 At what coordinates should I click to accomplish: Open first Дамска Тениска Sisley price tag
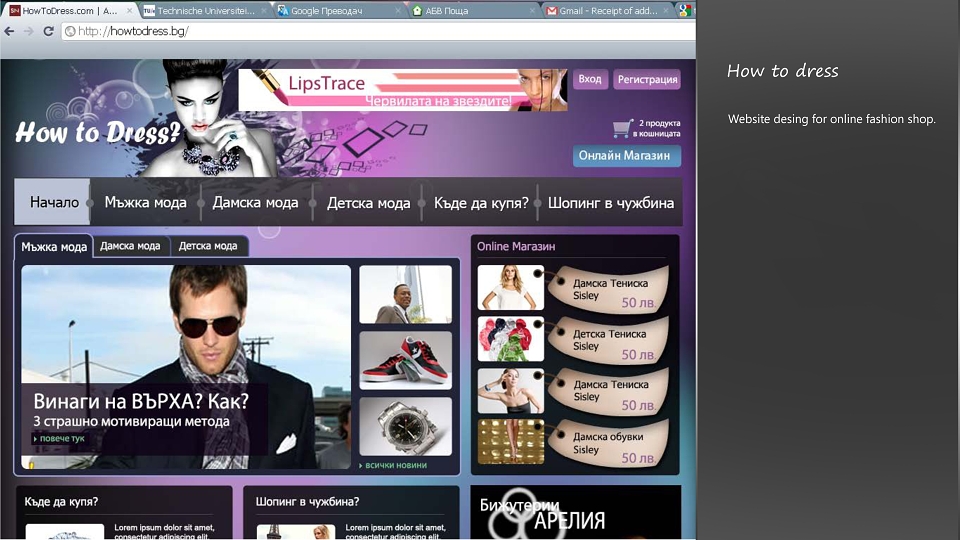(607, 290)
